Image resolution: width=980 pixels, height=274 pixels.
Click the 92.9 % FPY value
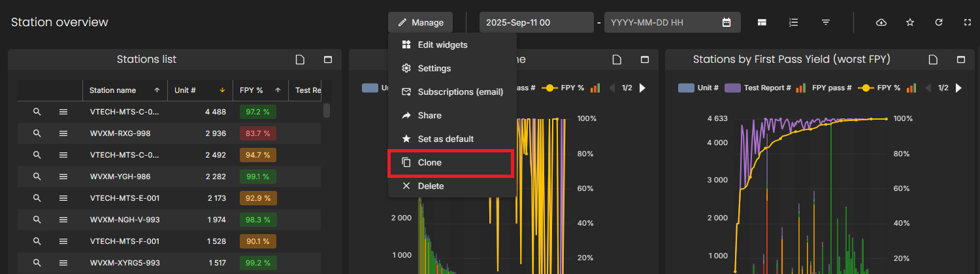[257, 198]
